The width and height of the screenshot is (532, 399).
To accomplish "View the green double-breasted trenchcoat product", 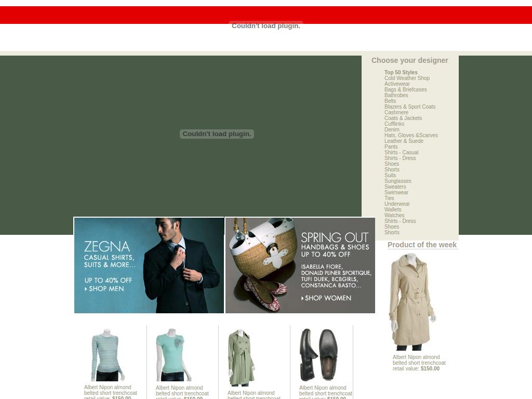I will point(242,357).
